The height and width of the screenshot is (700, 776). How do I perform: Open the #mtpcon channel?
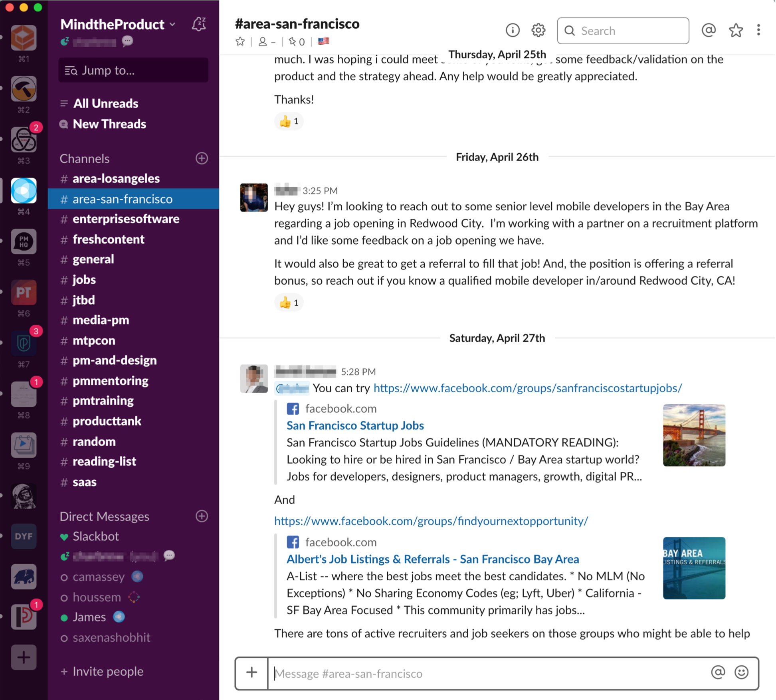pos(133,340)
